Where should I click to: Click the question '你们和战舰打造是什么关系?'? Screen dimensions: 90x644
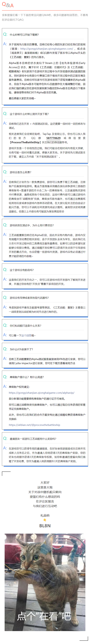tap(25, 326)
